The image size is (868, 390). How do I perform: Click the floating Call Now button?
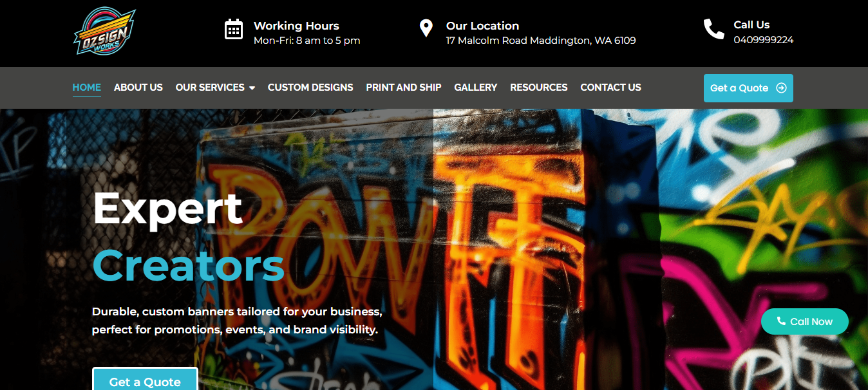coord(805,321)
